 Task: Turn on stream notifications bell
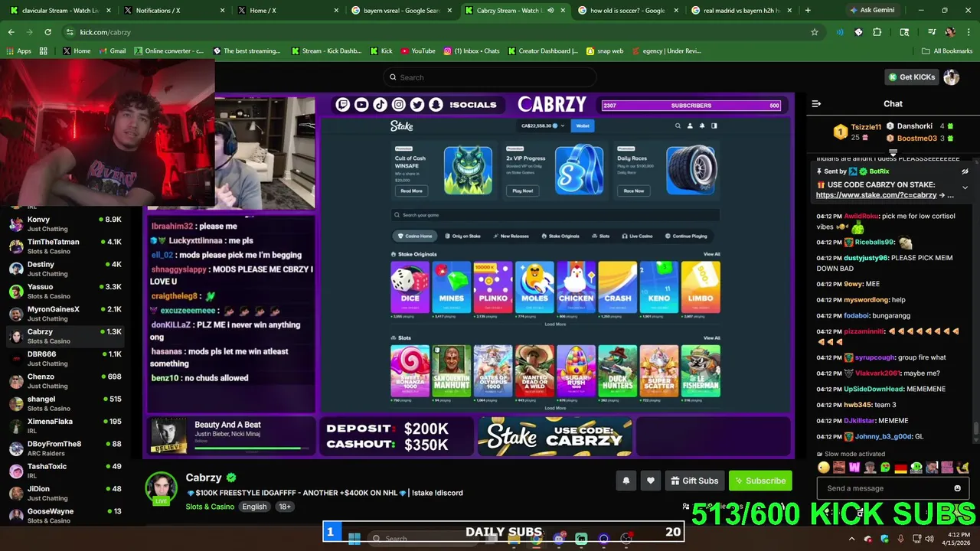coord(626,481)
